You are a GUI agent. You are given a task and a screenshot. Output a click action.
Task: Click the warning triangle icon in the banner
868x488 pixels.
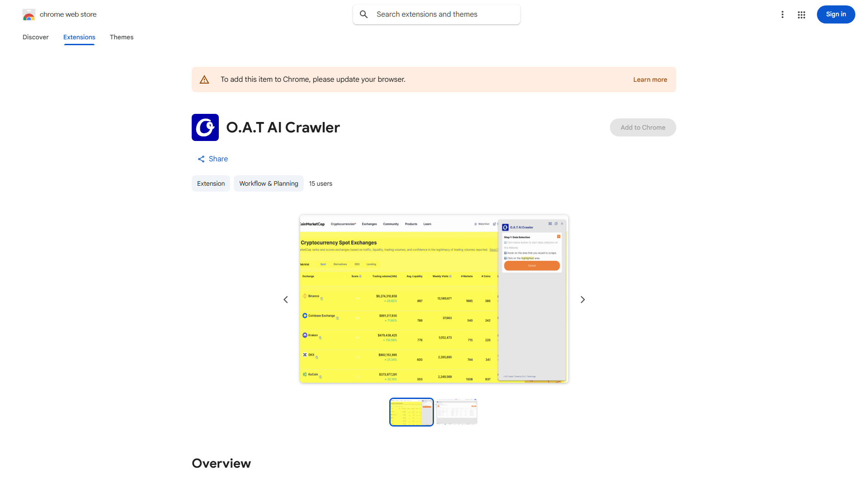204,79
